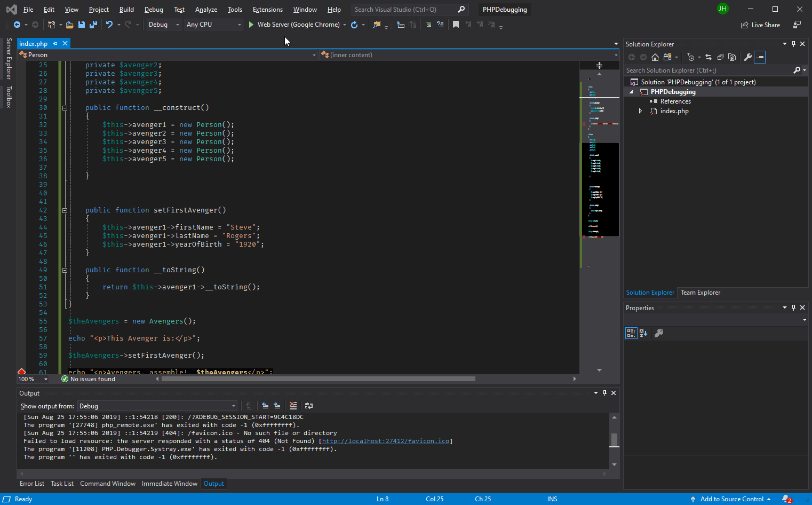
Task: Click the New Project toolbar icon
Action: tap(51, 25)
